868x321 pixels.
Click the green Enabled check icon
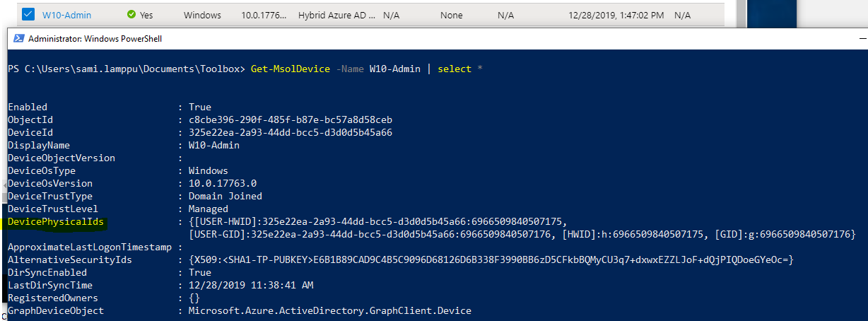[x=131, y=15]
